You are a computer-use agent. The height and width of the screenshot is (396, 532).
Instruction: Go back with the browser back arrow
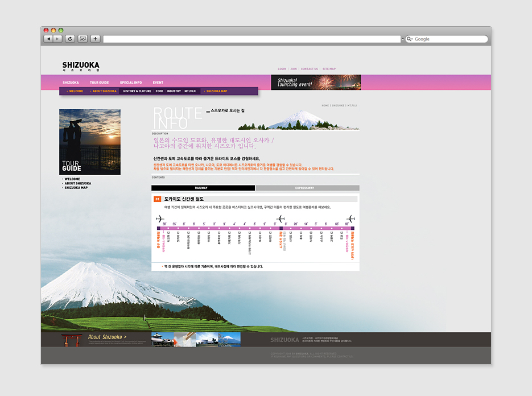pyautogui.click(x=48, y=39)
